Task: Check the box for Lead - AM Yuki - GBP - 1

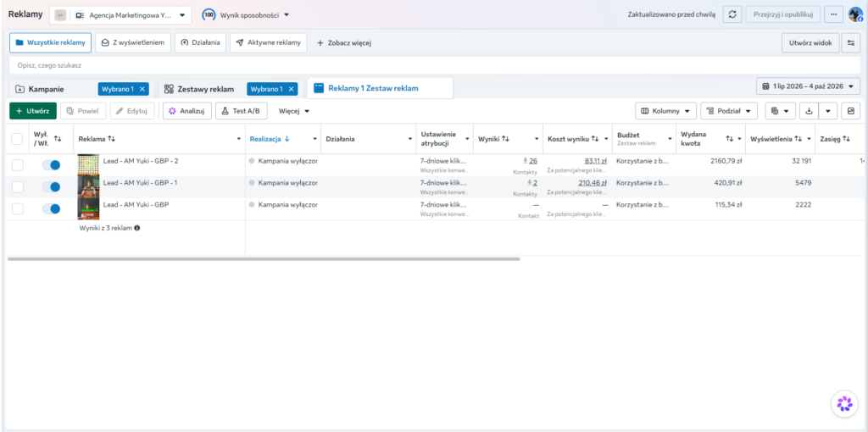Action: pos(17,187)
